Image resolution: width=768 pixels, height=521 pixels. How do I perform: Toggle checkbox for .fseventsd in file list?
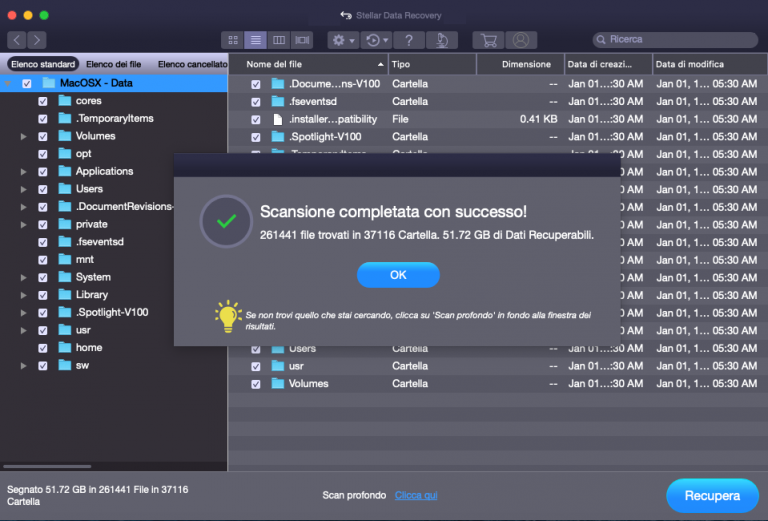point(256,102)
